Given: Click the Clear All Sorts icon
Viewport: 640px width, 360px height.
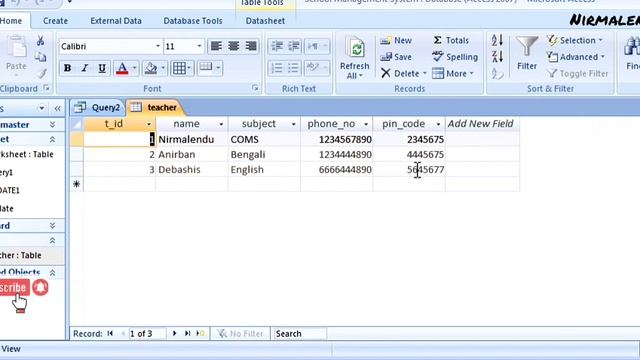Looking at the screenshot, I should coord(497,73).
